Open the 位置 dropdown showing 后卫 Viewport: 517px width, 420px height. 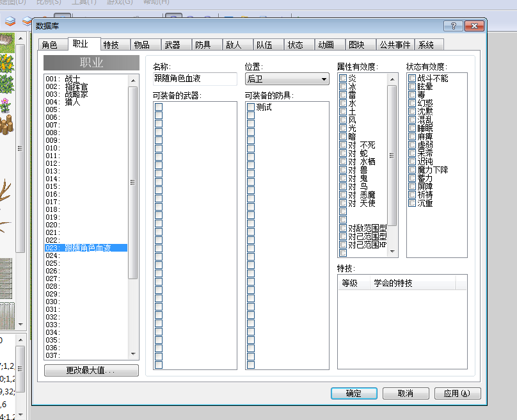tap(287, 79)
